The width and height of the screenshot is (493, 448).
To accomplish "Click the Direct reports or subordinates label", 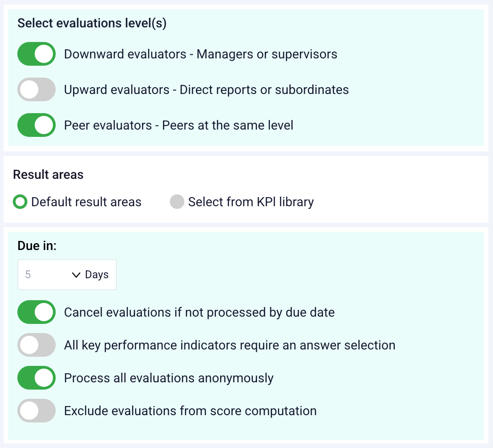I will coord(264,89).
